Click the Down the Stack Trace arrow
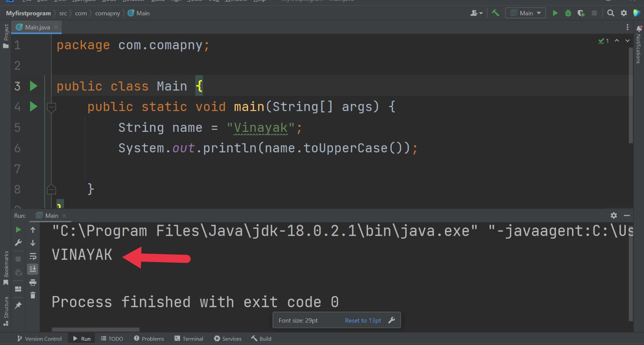The width and height of the screenshot is (644, 345). tap(33, 243)
